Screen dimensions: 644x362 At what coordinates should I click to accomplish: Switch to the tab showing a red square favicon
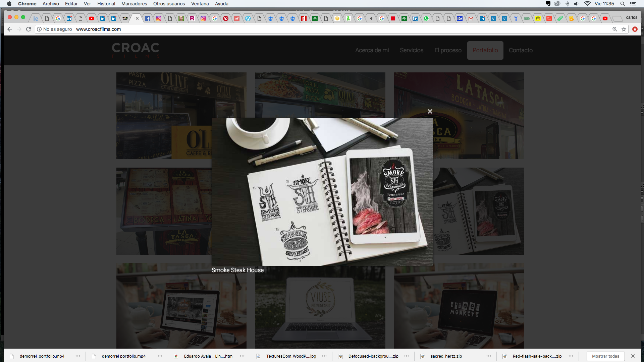(x=393, y=18)
